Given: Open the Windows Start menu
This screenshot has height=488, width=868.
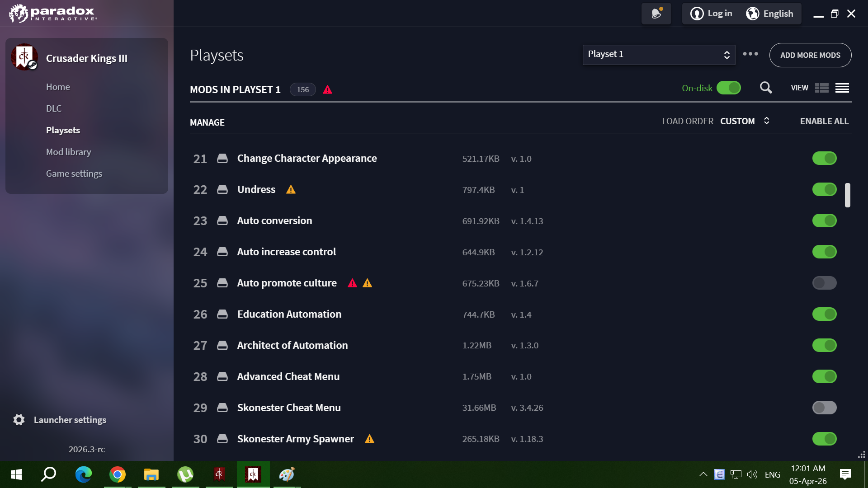Looking at the screenshot, I should pyautogui.click(x=16, y=474).
